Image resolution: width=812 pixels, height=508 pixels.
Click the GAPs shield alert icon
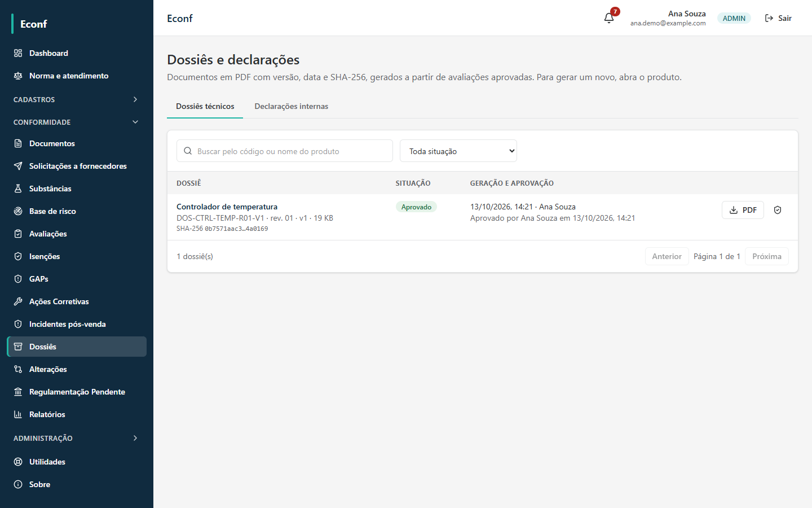point(18,279)
